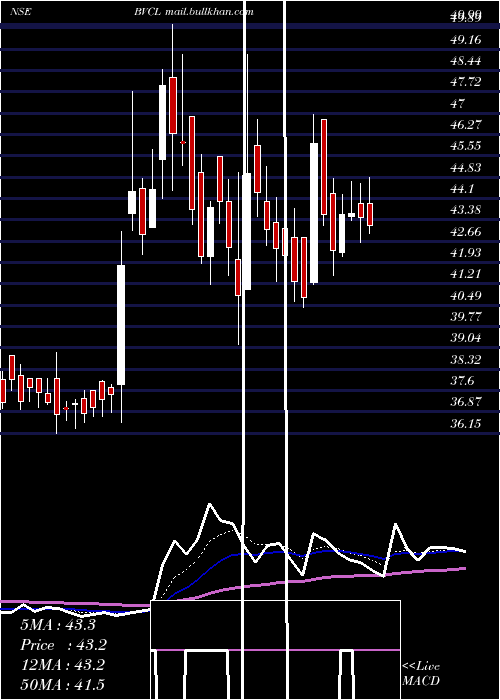This screenshot has width=500, height=700.
Task: Click the Price : 43.2 readout
Action: (x=64, y=645)
